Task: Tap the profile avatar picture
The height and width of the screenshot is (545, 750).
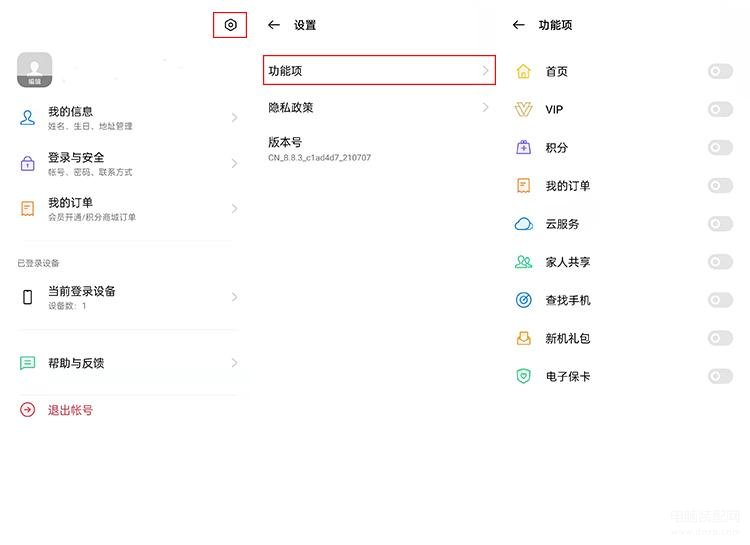Action: 34,69
